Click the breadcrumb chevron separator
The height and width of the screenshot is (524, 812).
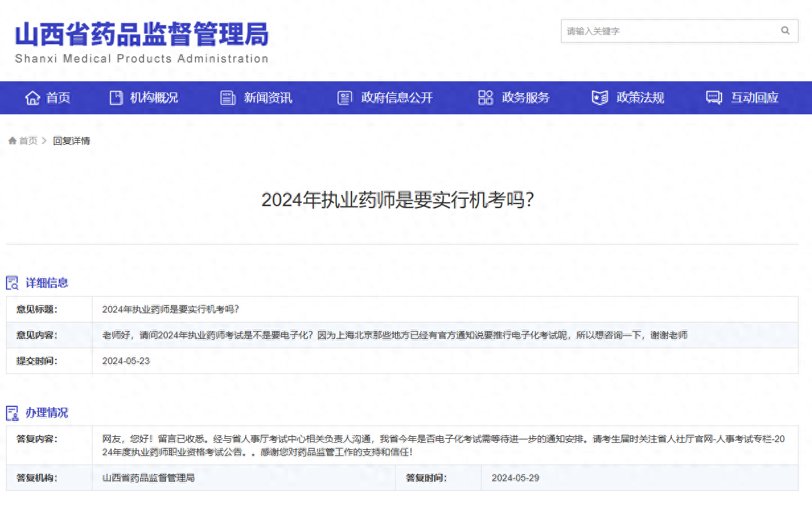45,141
